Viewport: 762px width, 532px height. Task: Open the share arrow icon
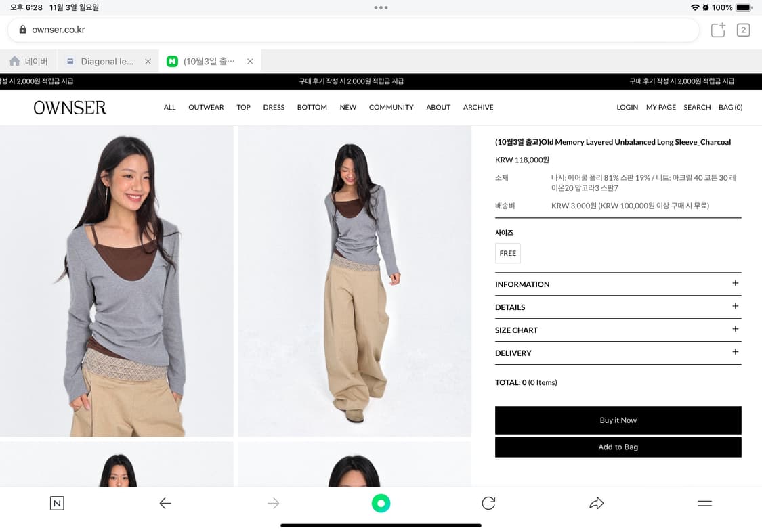click(596, 503)
